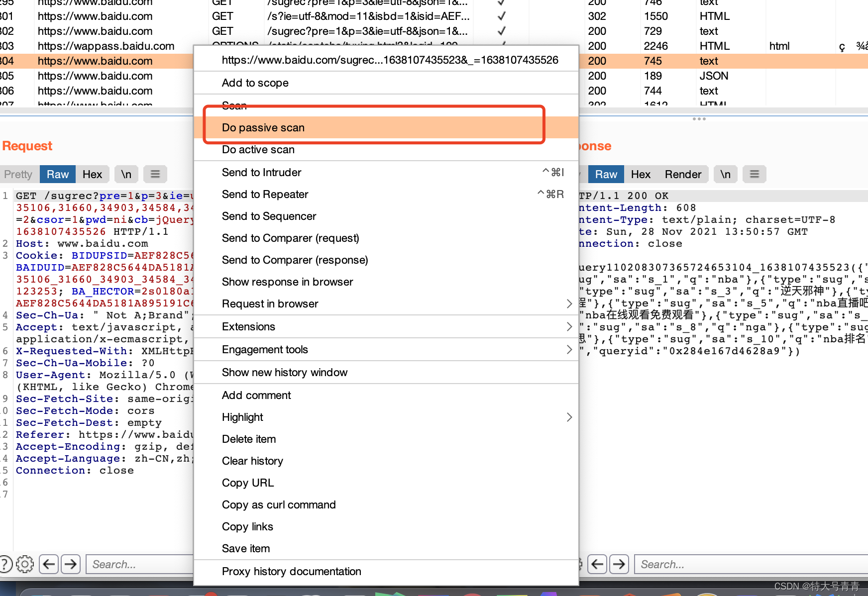The width and height of the screenshot is (868, 596).
Task: Select Clear history menu entry
Action: pyautogui.click(x=386, y=461)
